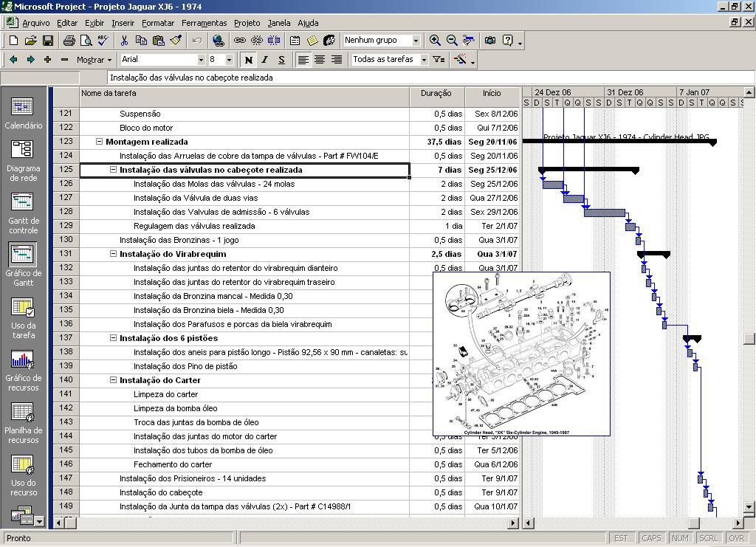Open the Ferramentas menu
Image resolution: width=756 pixels, height=547 pixels.
coord(204,23)
